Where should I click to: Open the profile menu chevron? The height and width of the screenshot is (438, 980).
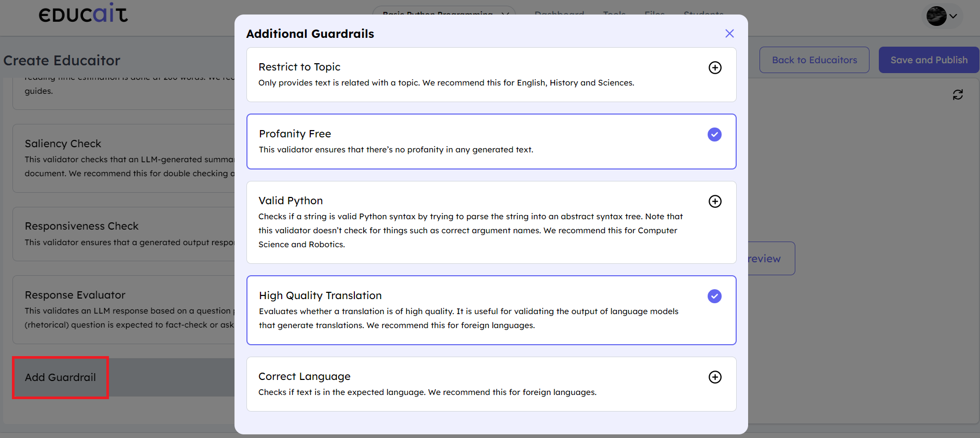[953, 16]
